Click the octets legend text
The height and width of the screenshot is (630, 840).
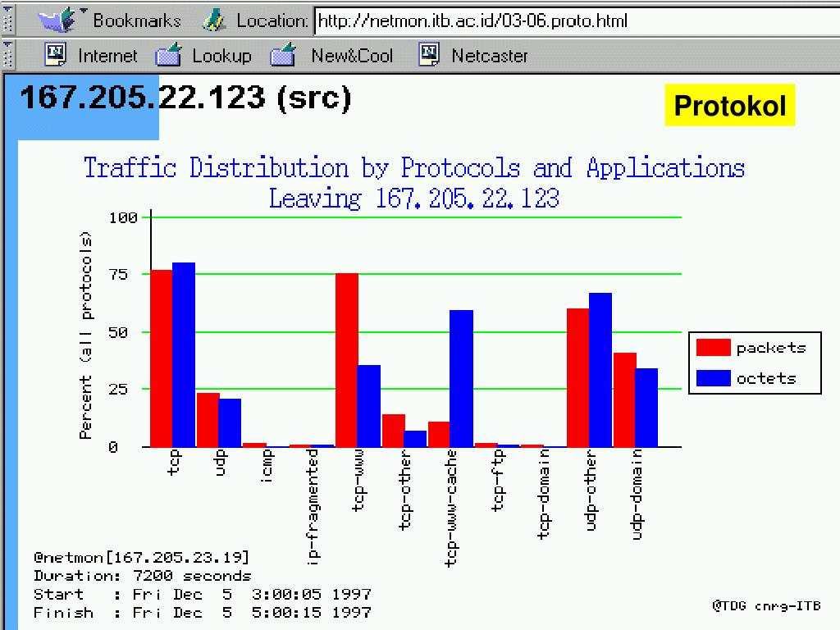click(x=766, y=378)
